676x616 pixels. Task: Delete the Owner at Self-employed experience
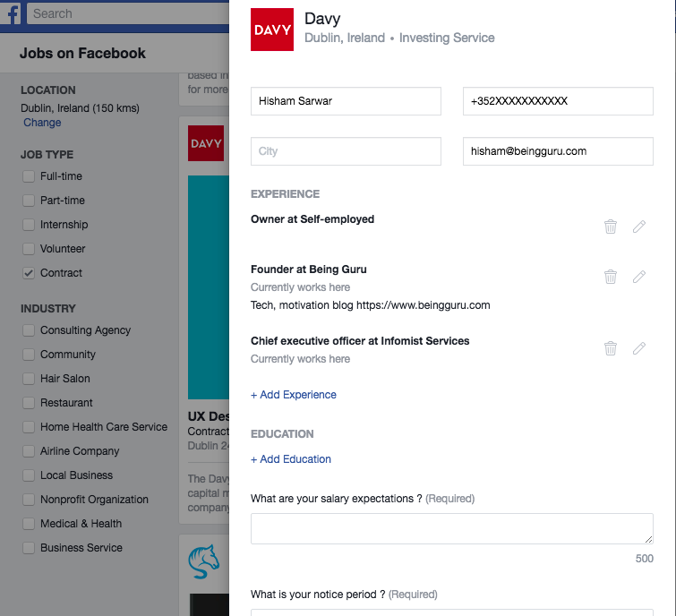click(x=611, y=227)
